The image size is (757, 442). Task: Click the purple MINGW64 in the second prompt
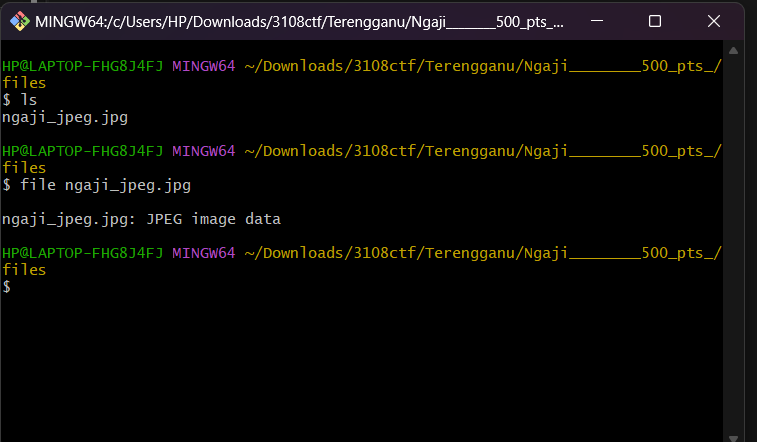(203, 151)
